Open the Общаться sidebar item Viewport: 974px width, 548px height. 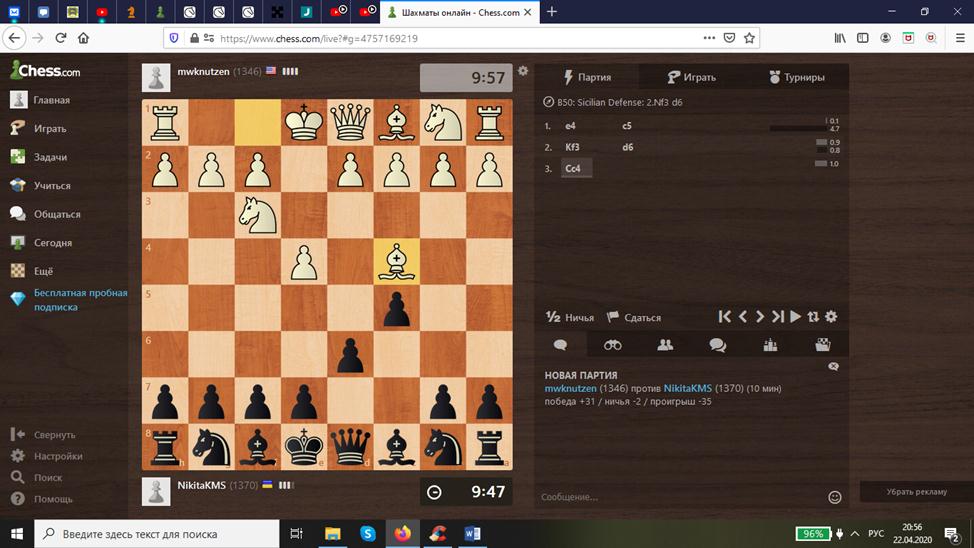45,214
